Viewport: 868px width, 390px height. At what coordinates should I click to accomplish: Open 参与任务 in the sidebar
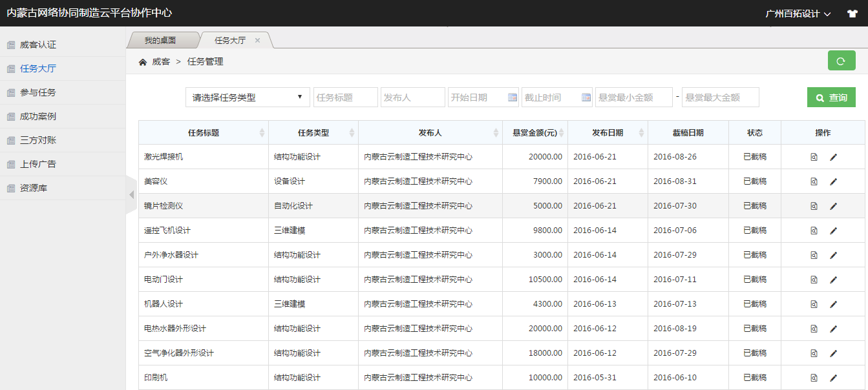[38, 92]
